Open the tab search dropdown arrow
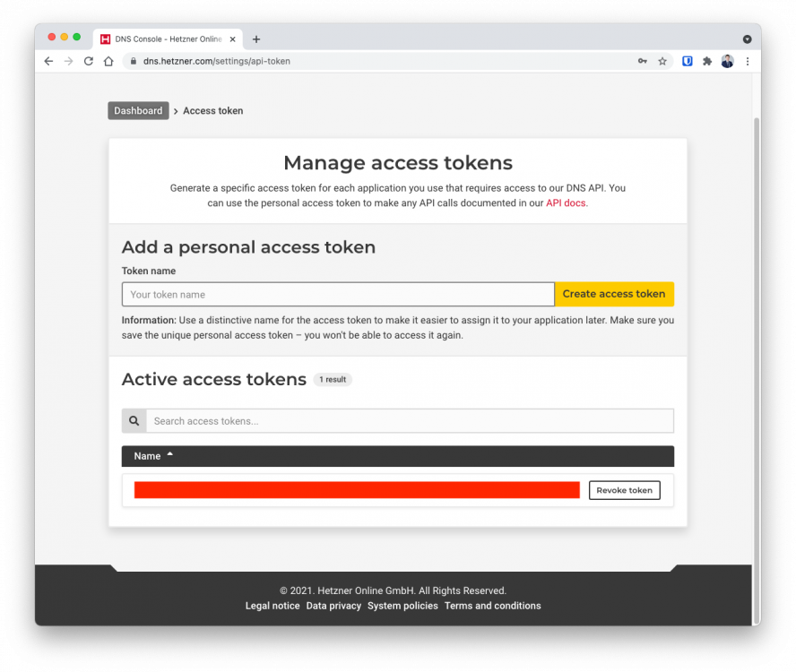The height and width of the screenshot is (672, 796). click(x=747, y=39)
